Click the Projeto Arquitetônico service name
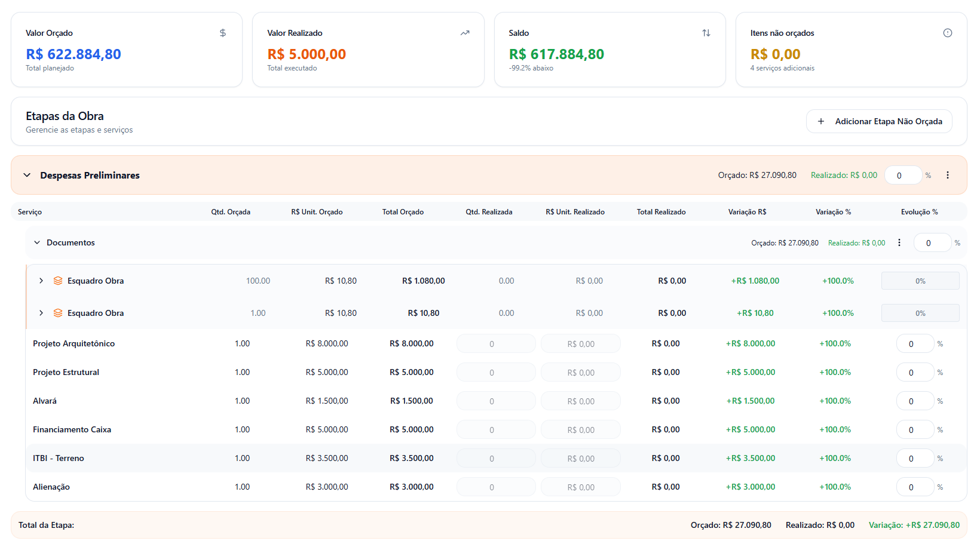 coord(73,343)
